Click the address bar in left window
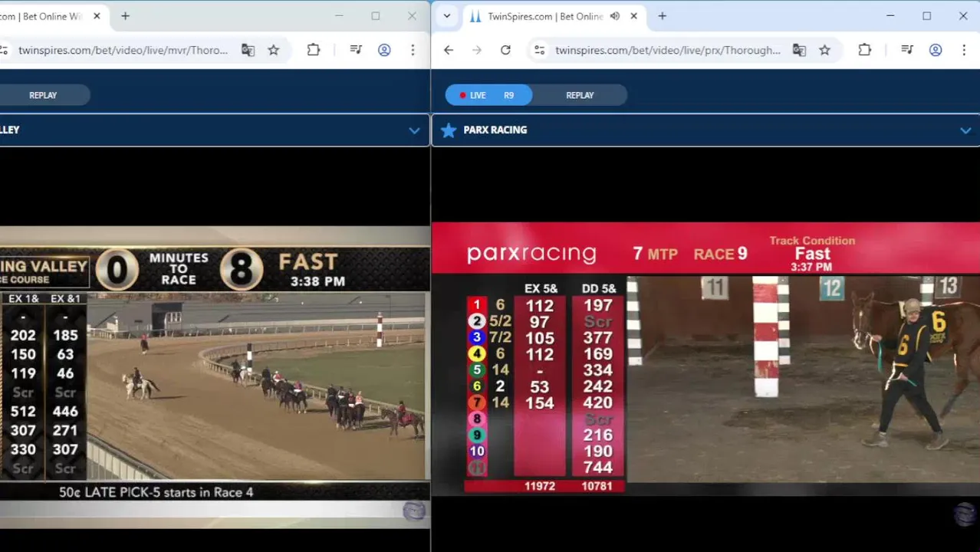The image size is (980, 552). pyautogui.click(x=123, y=50)
